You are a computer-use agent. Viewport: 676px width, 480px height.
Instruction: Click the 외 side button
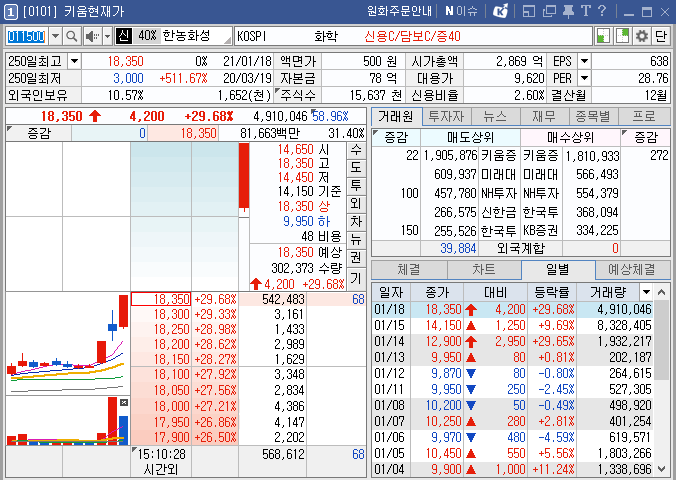pos(356,204)
